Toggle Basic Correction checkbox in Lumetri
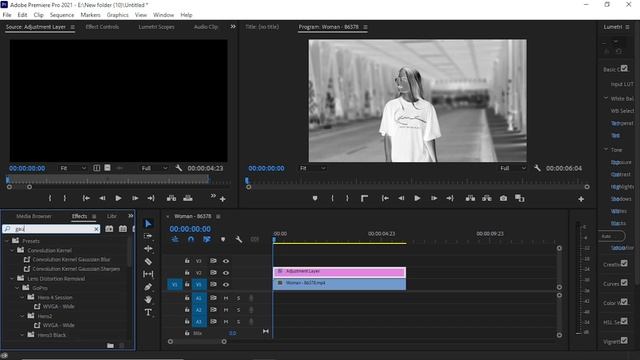Screen dimensions: 640x360 [x=624, y=68]
